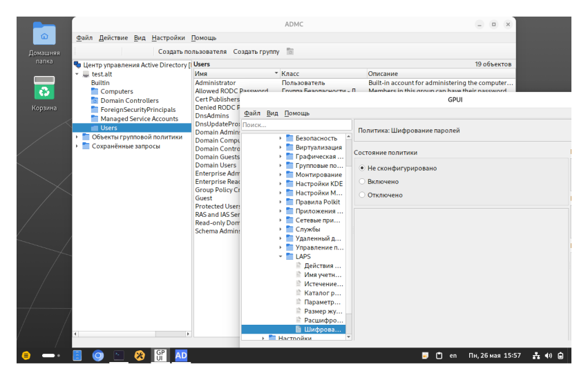The width and height of the screenshot is (588, 380).
Task: Click the test.alt domain server icon
Action: tap(86, 74)
